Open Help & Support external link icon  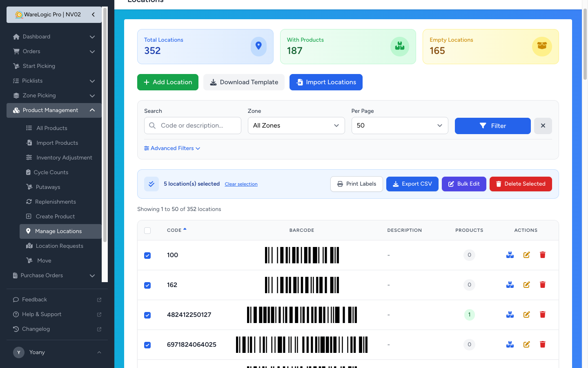tap(99, 314)
